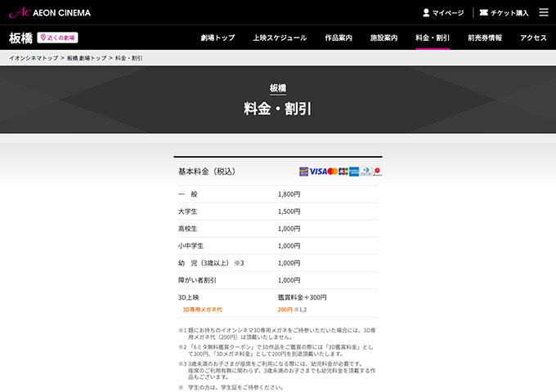Click the location pin icon in 近くの劇場
Image resolution: width=556 pixels, height=392 pixels.
[43, 38]
